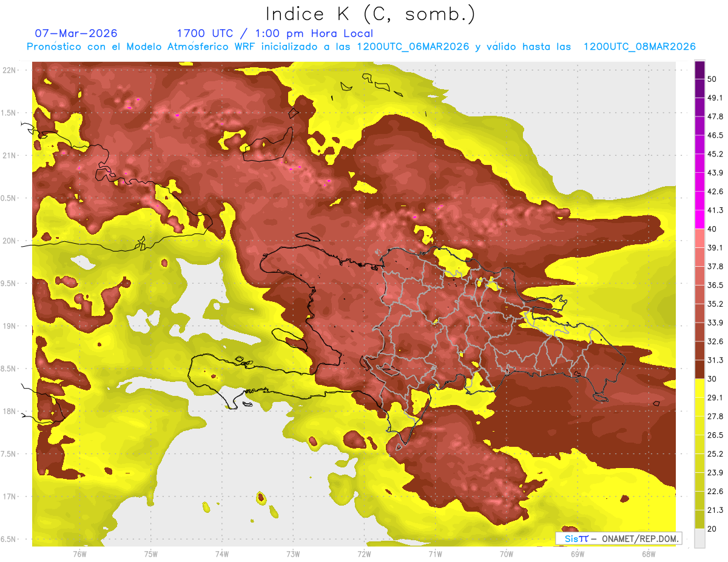Click the '18N' latitude axis label
Image resolution: width=728 pixels, height=562 pixels.
(10, 412)
